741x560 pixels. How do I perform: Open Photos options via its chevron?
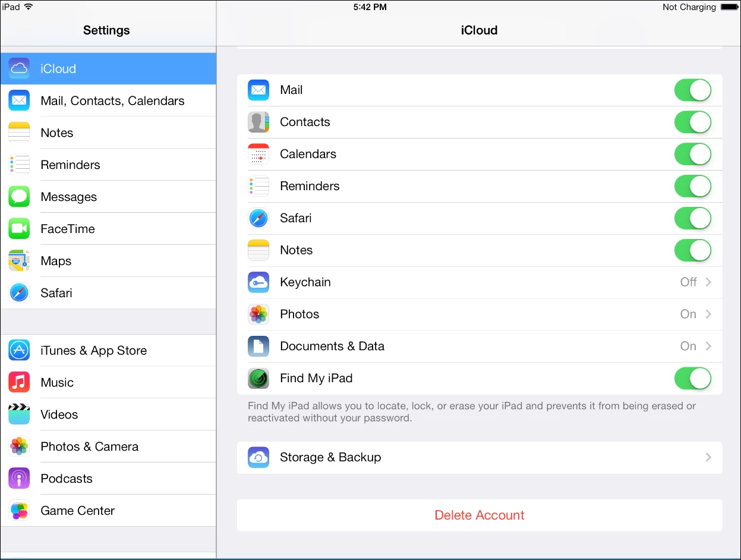[x=708, y=314]
